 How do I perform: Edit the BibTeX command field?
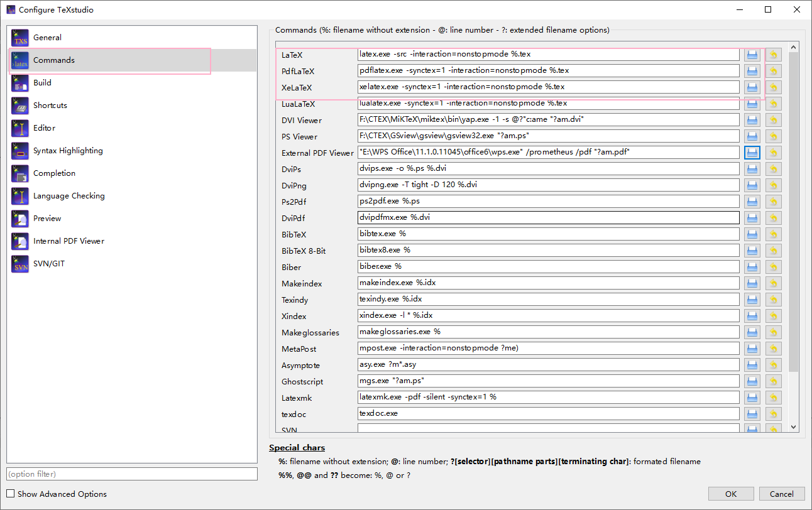coord(549,234)
